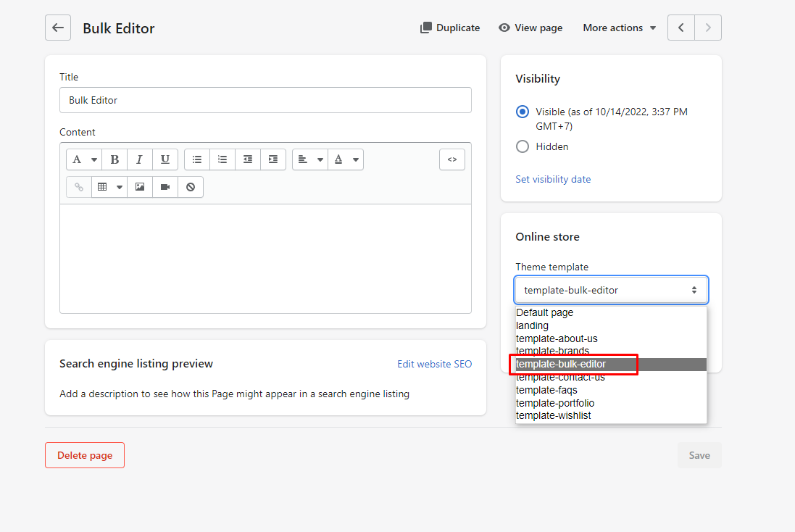
Task: Insert a numbered list
Action: 222,159
